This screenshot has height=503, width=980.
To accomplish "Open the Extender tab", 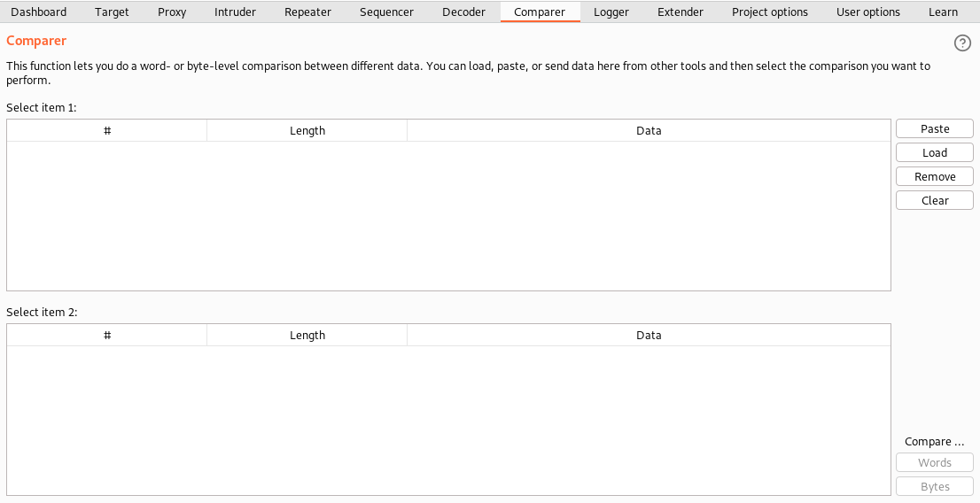I will [x=680, y=12].
